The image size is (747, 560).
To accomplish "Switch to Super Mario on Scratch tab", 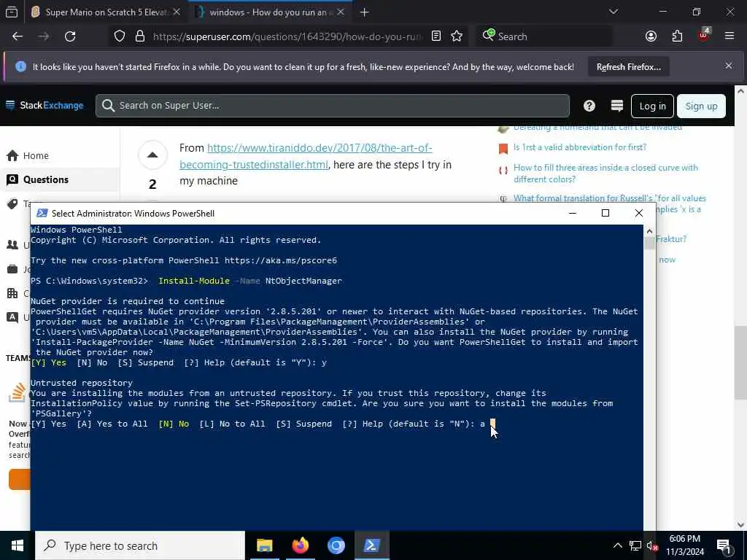I will click(x=106, y=12).
